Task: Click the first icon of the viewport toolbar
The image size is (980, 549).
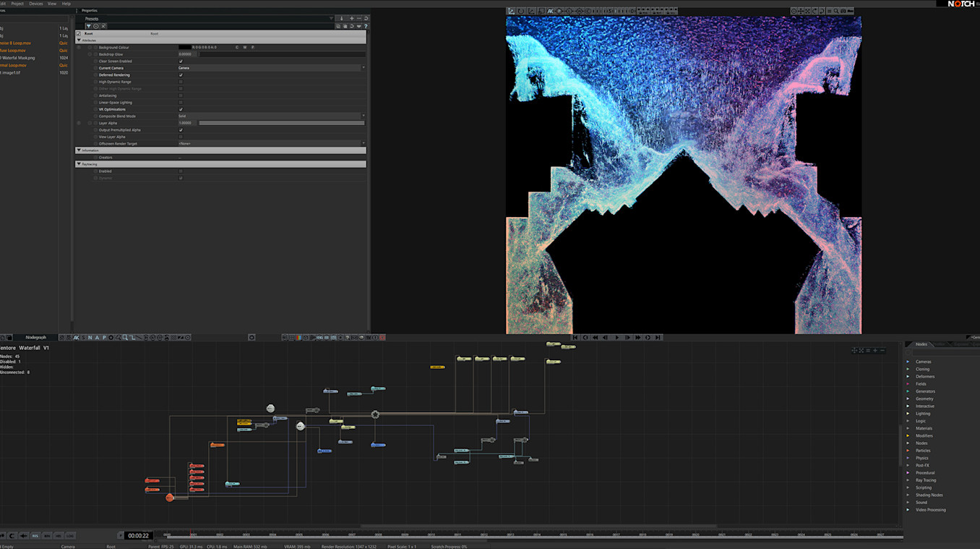Action: pyautogui.click(x=511, y=11)
